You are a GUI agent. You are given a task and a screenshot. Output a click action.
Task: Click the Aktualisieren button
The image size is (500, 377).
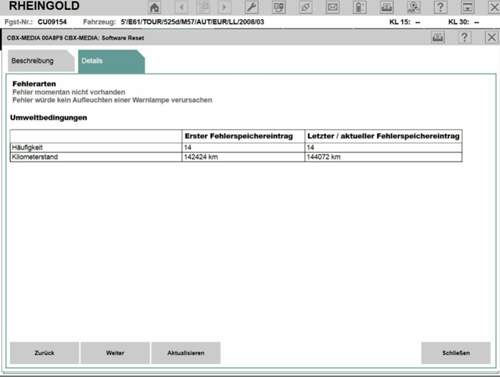click(x=186, y=353)
